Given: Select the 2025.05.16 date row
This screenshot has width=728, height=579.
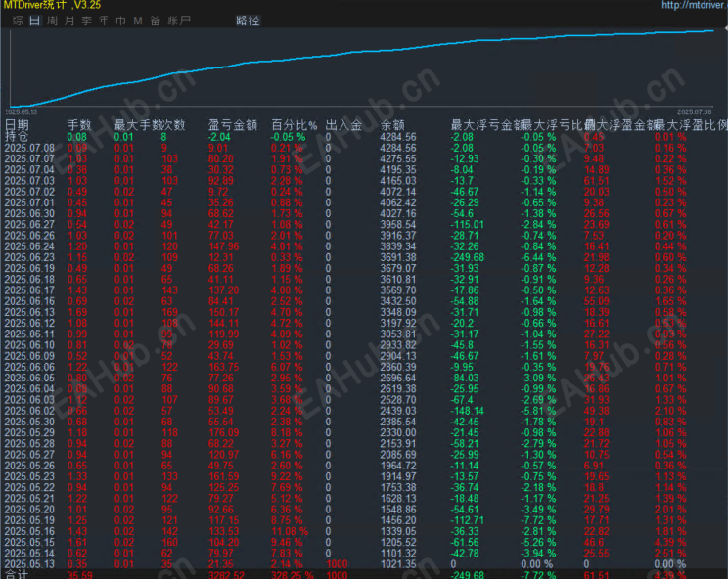Looking at the screenshot, I should [29, 531].
